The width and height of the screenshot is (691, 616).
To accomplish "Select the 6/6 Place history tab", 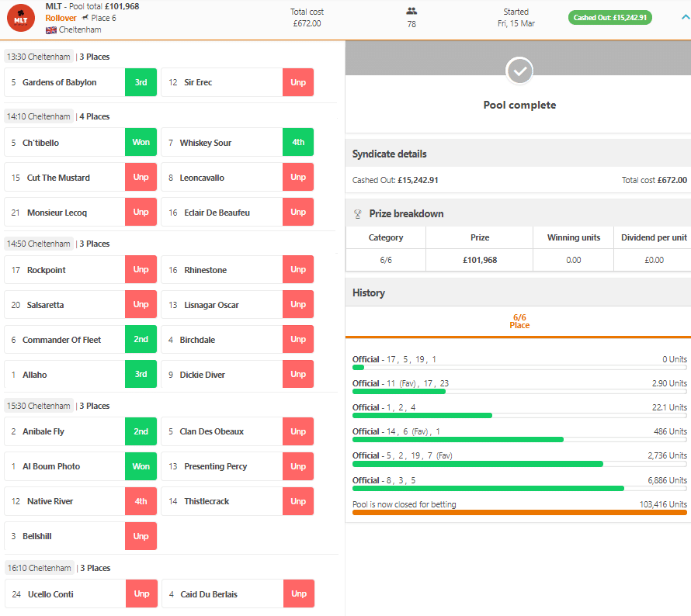I will (519, 321).
